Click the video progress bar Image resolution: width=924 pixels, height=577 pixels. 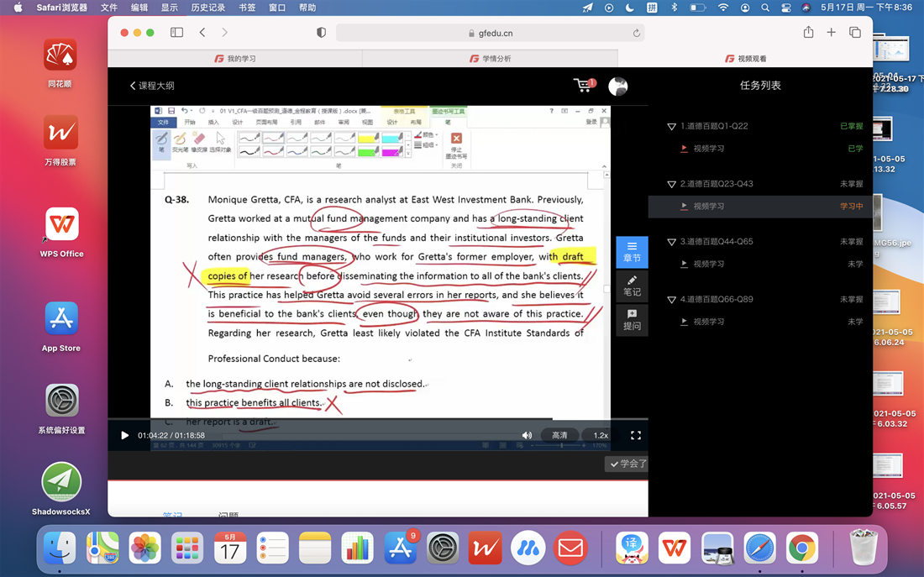[378, 419]
